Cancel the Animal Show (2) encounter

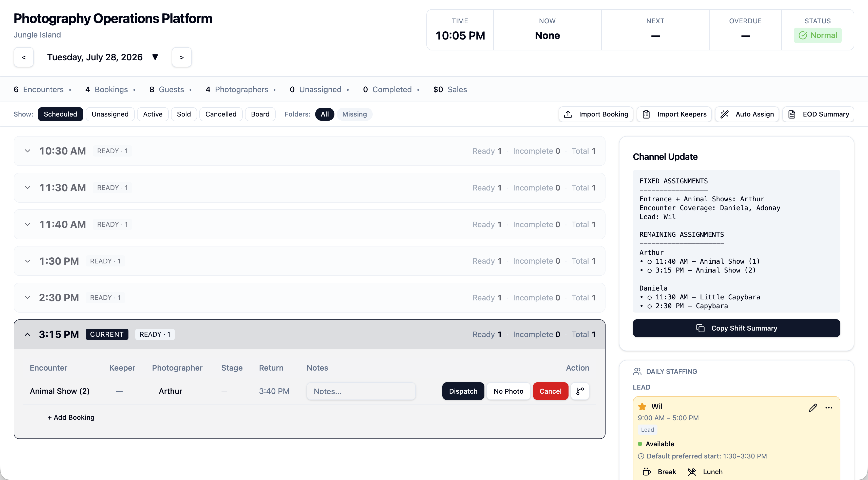tap(550, 391)
